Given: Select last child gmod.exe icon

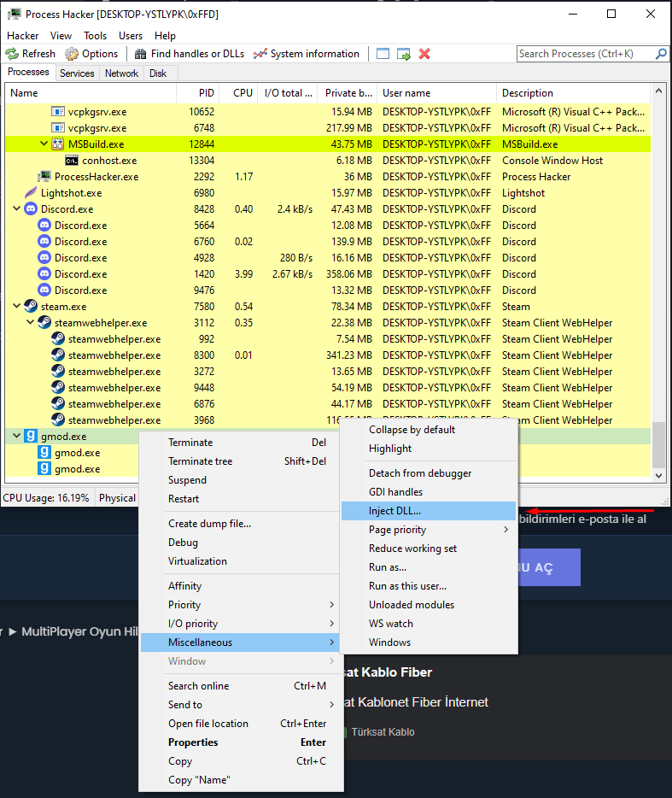Looking at the screenshot, I should [x=44, y=469].
